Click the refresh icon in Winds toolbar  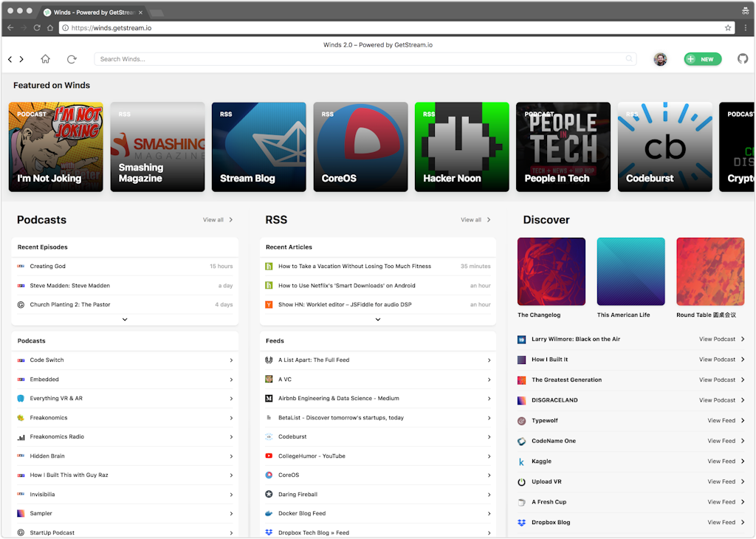[x=72, y=59]
